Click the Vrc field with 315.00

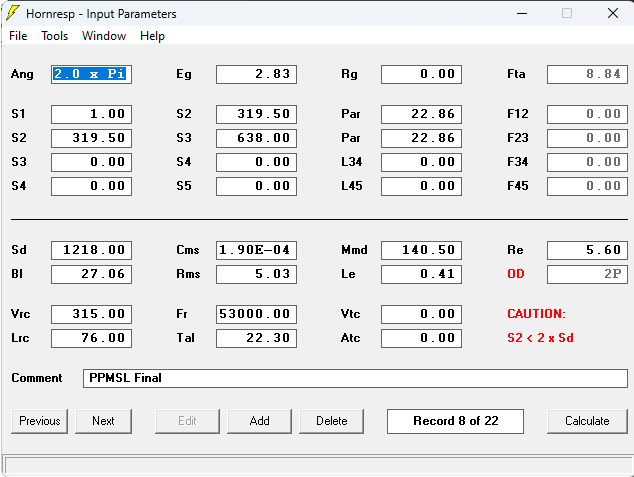tap(91, 314)
